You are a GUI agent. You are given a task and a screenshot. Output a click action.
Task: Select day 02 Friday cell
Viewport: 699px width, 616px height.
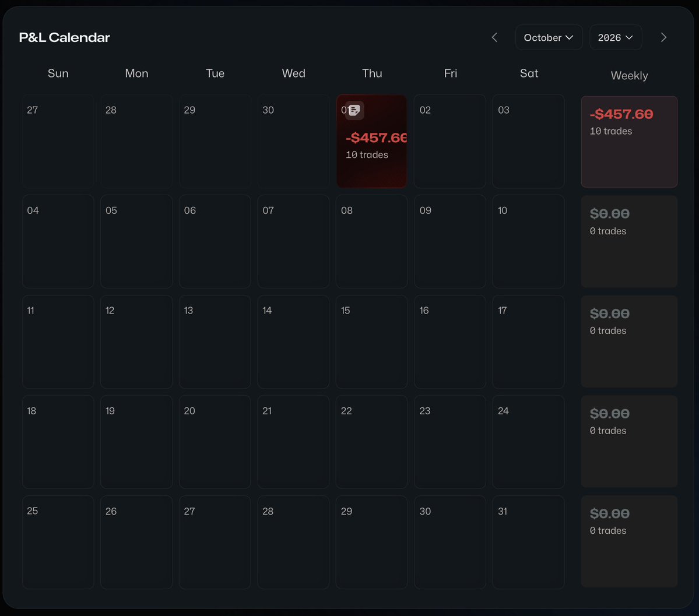(x=450, y=141)
